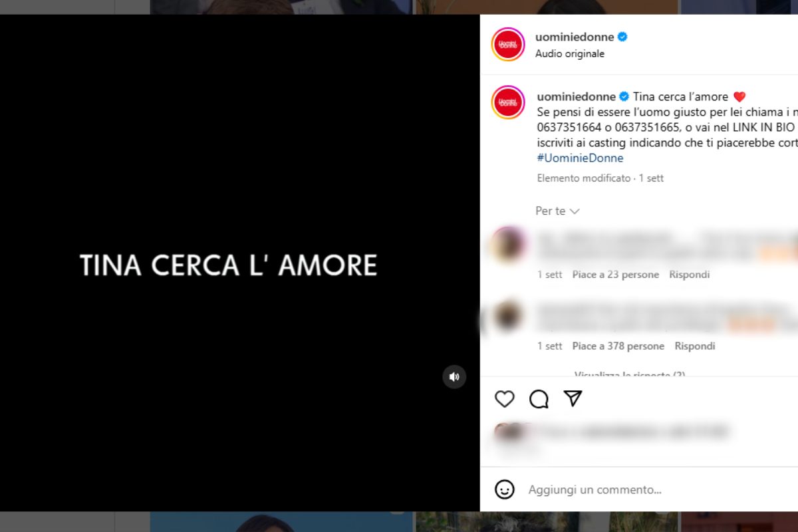Click the verified badge in header
This screenshot has height=532, width=798.
pos(622,37)
